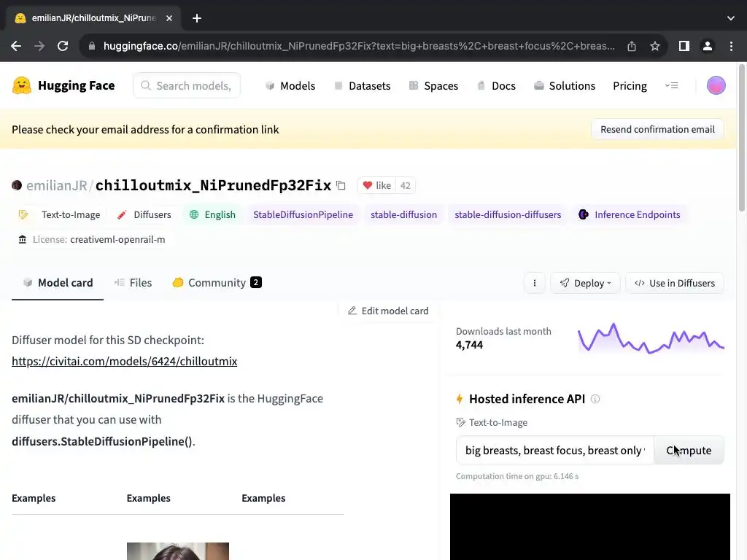747x560 pixels.
Task: Switch to the Files tab
Action: [133, 283]
